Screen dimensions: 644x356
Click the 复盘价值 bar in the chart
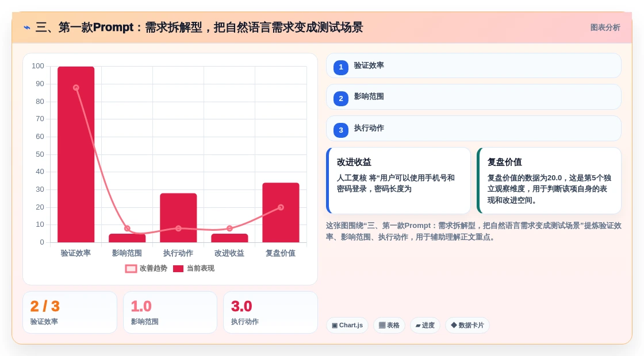[281, 212]
